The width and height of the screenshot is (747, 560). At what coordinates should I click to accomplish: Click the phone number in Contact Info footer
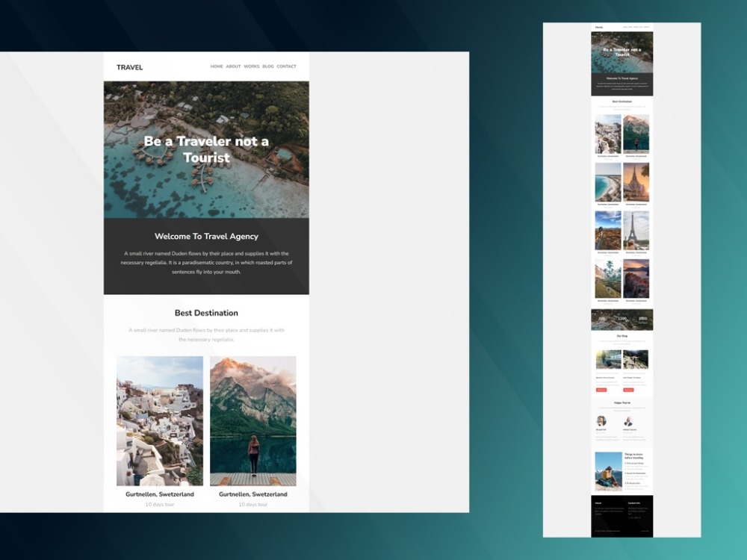(634, 517)
